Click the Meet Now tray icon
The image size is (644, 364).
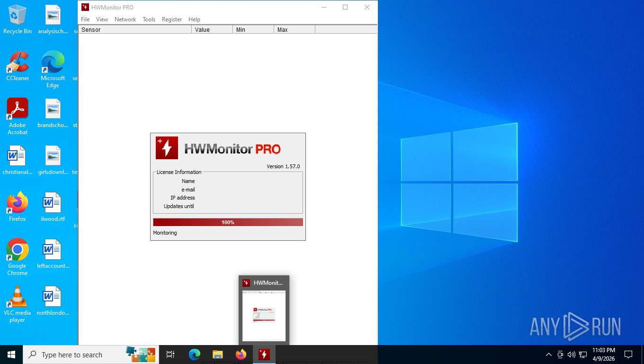[560, 355]
